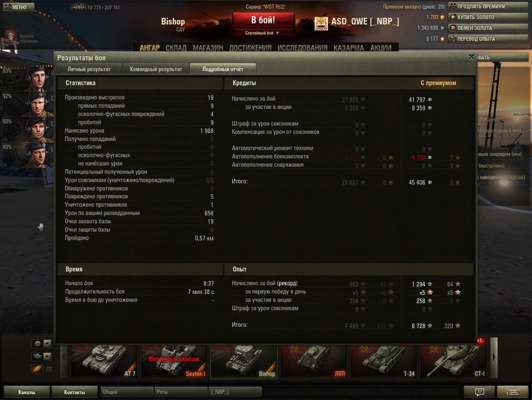
Task: Click the top crew member portrait
Action: tap(36, 78)
